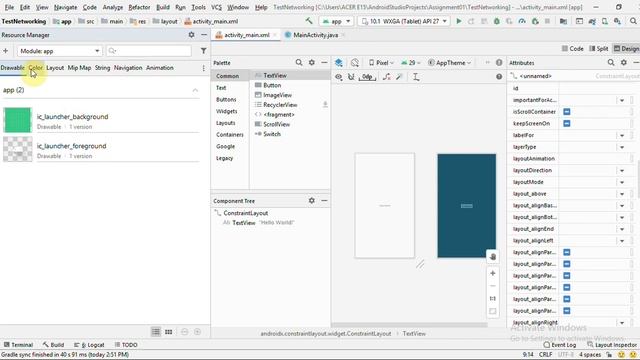Toggle autoconnect magnet icon

coord(351,77)
